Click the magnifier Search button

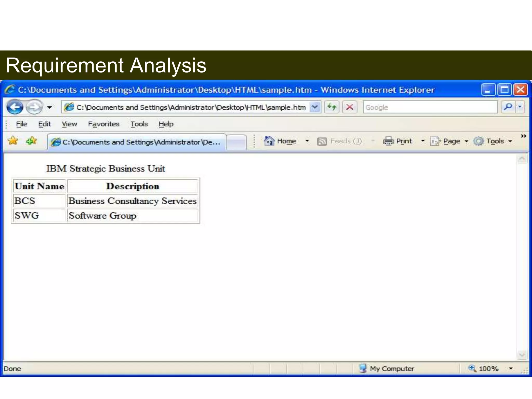(x=508, y=107)
